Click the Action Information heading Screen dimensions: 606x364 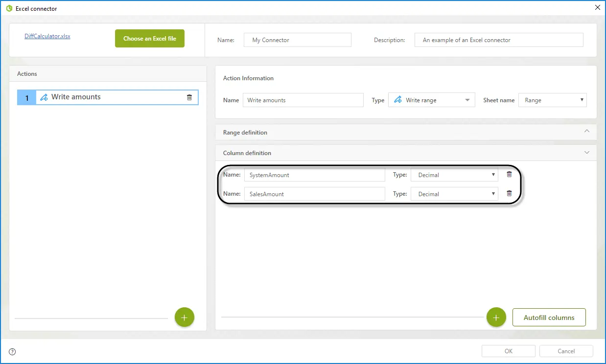pyautogui.click(x=248, y=78)
